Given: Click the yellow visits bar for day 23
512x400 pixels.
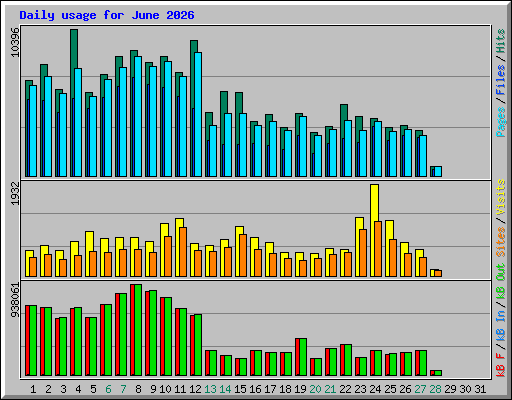Looking at the screenshot, I should tap(359, 223).
